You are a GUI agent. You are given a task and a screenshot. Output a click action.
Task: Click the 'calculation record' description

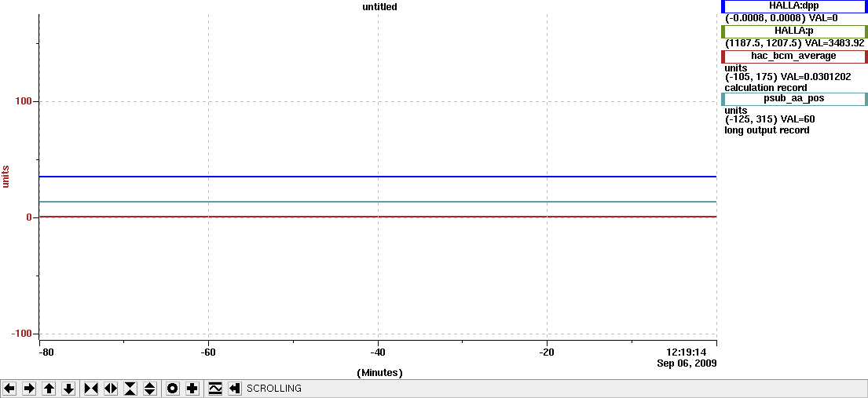click(x=766, y=88)
